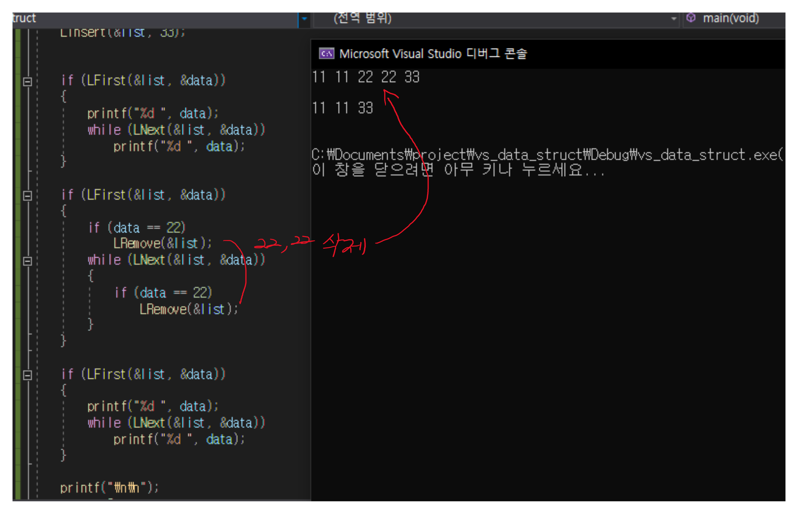Collapse the last if (LFirst) printing block
The width and height of the screenshot is (798, 532).
(27, 375)
